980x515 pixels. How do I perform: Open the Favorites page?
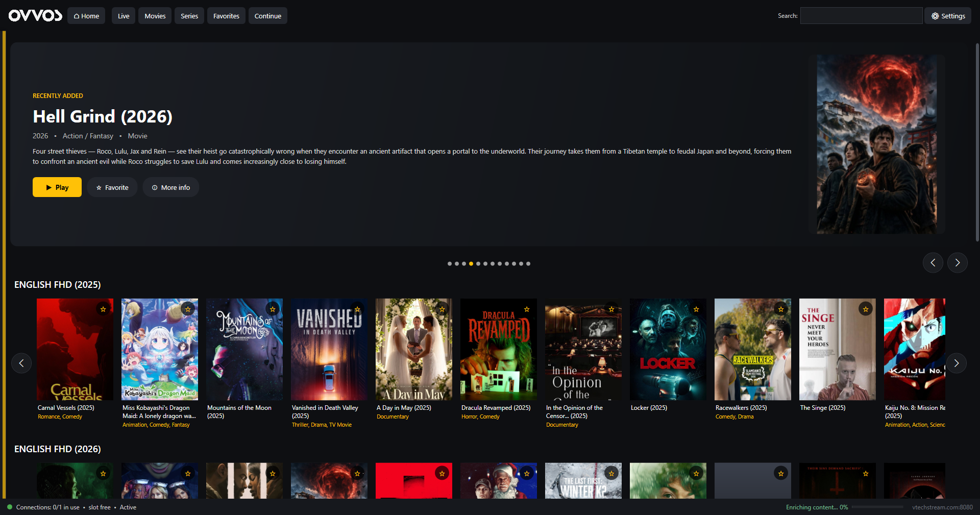click(x=226, y=16)
